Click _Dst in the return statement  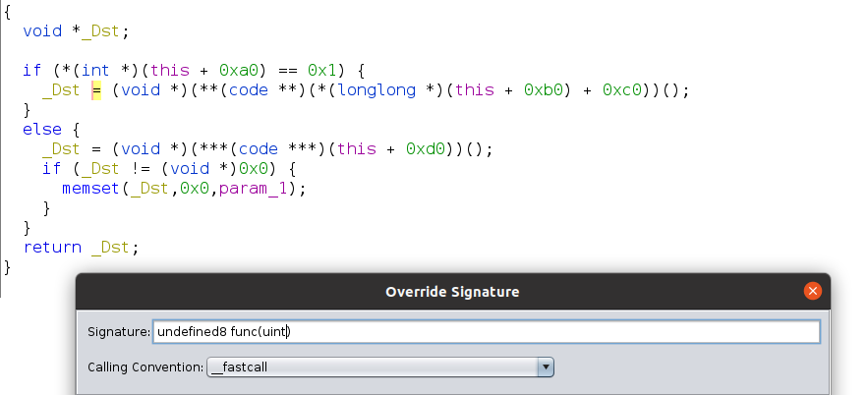click(x=111, y=248)
